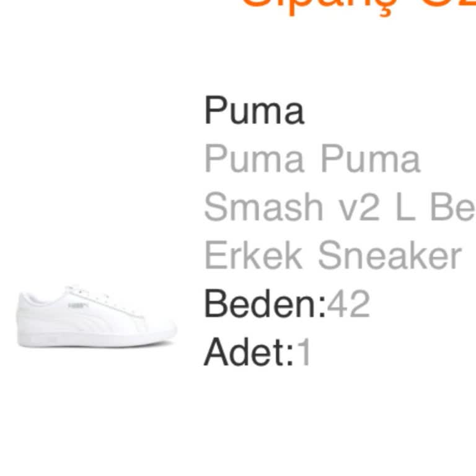The height and width of the screenshot is (476, 476).
Task: Click the Puma logo on the shoe image
Action: point(77,306)
